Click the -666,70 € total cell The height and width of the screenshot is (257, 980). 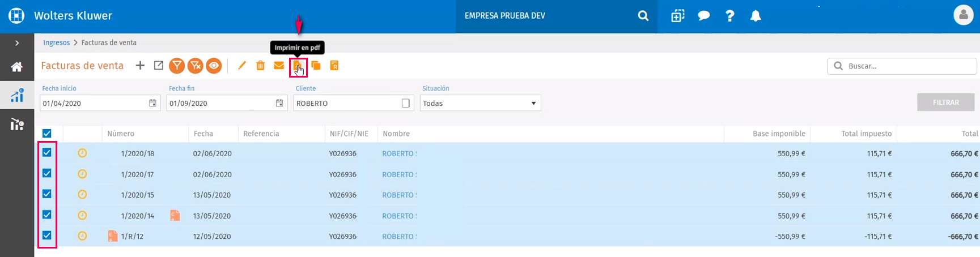pyautogui.click(x=963, y=236)
